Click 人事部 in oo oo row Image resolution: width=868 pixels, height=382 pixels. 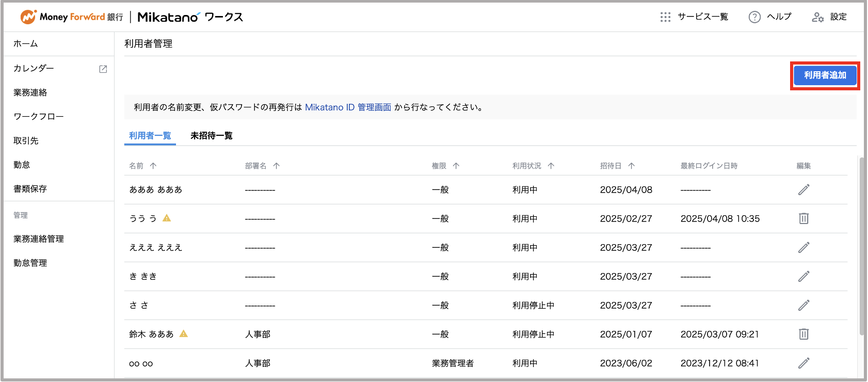[x=258, y=363]
